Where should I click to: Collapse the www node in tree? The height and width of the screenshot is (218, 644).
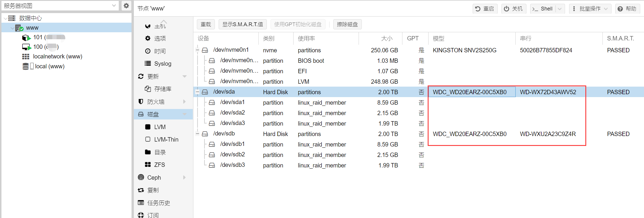(x=12, y=28)
